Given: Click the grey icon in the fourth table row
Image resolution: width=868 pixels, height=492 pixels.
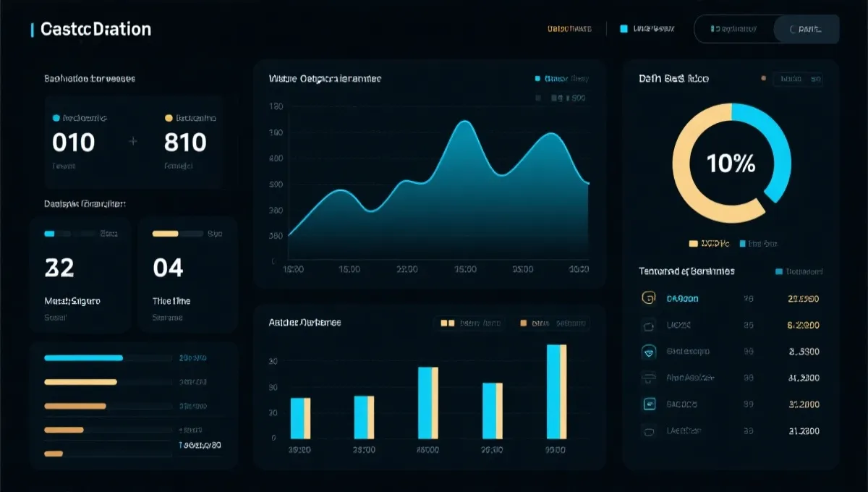Looking at the screenshot, I should (x=648, y=378).
